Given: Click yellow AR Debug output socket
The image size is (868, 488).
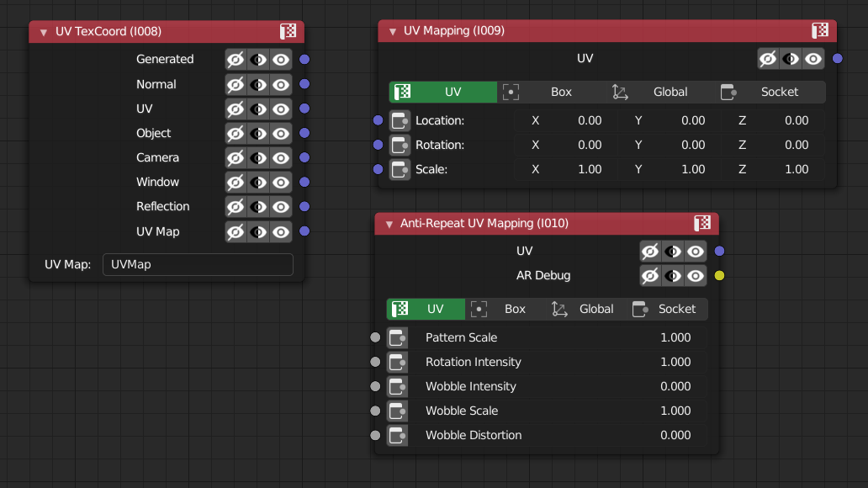Looking at the screenshot, I should coord(719,275).
